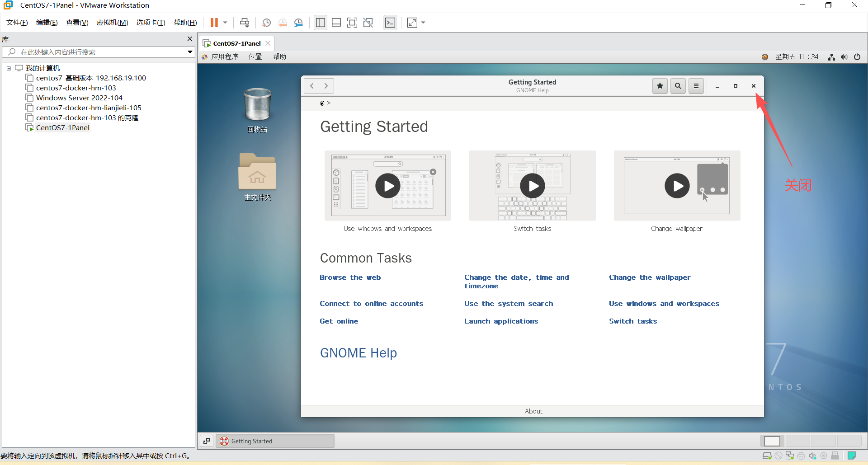Click the Getting Started taskbar button
This screenshot has width=868, height=465.
pyautogui.click(x=275, y=441)
